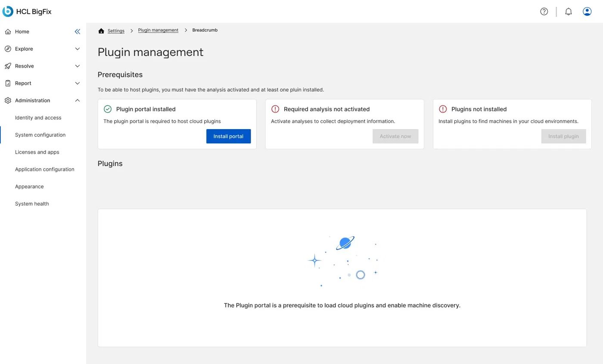Click the Settings breadcrumb link
This screenshot has height=364, width=603.
(116, 31)
